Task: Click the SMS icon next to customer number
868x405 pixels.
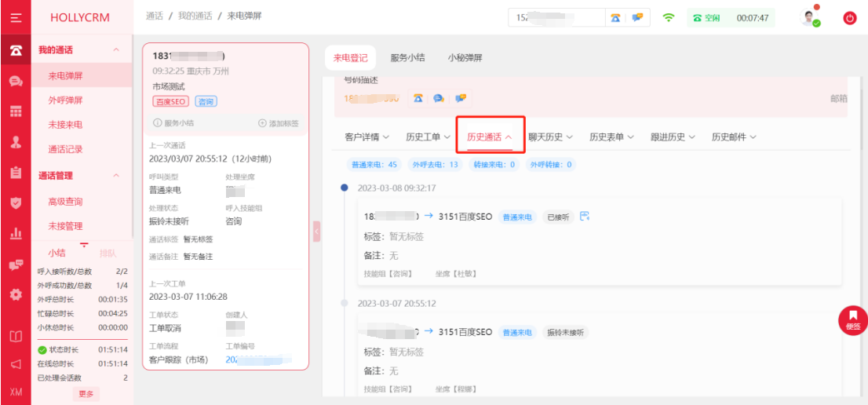Action: click(x=460, y=98)
